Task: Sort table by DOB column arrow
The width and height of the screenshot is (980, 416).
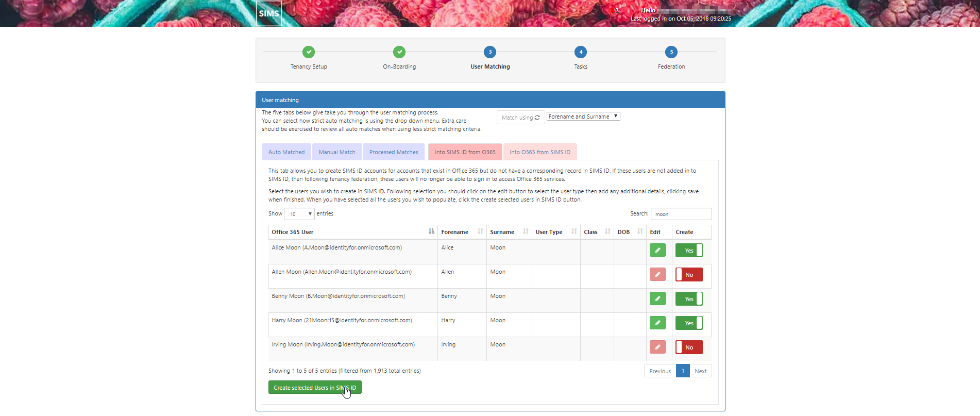Action: point(640,231)
